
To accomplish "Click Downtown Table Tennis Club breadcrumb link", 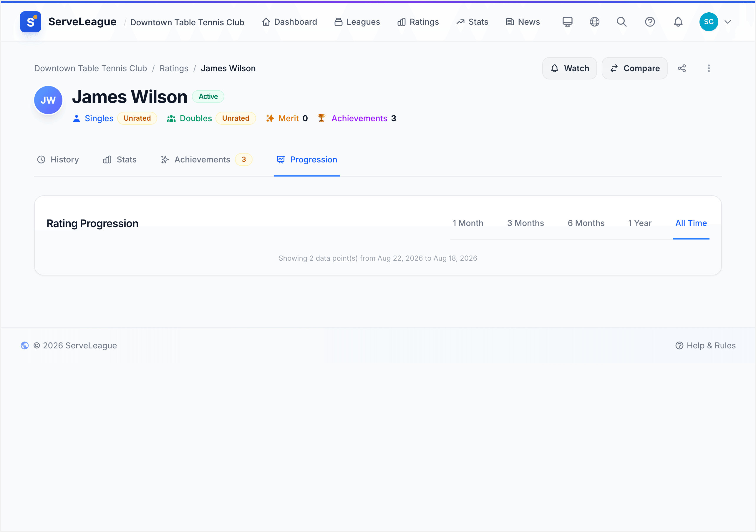I will [91, 68].
